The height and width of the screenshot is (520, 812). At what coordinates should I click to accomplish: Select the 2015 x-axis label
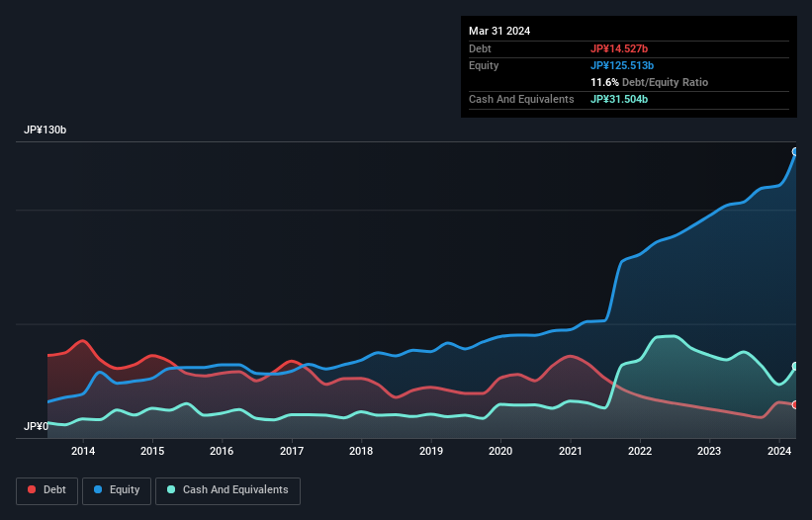[x=152, y=451]
